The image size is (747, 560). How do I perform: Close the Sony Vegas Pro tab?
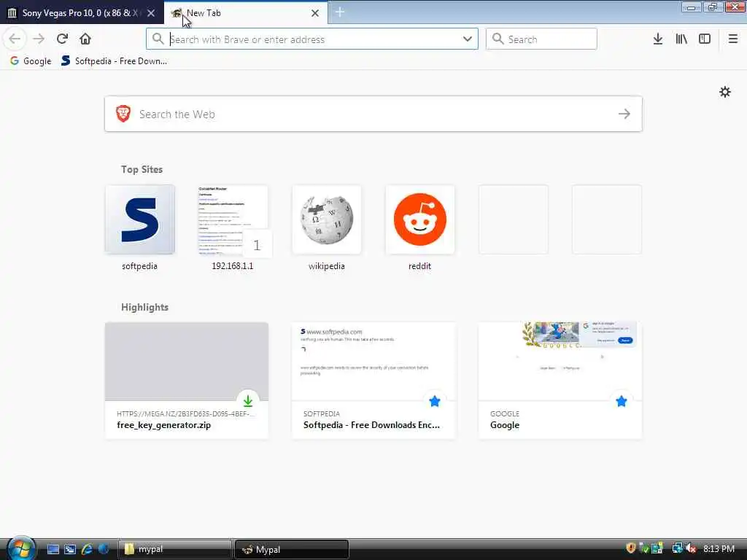click(151, 13)
